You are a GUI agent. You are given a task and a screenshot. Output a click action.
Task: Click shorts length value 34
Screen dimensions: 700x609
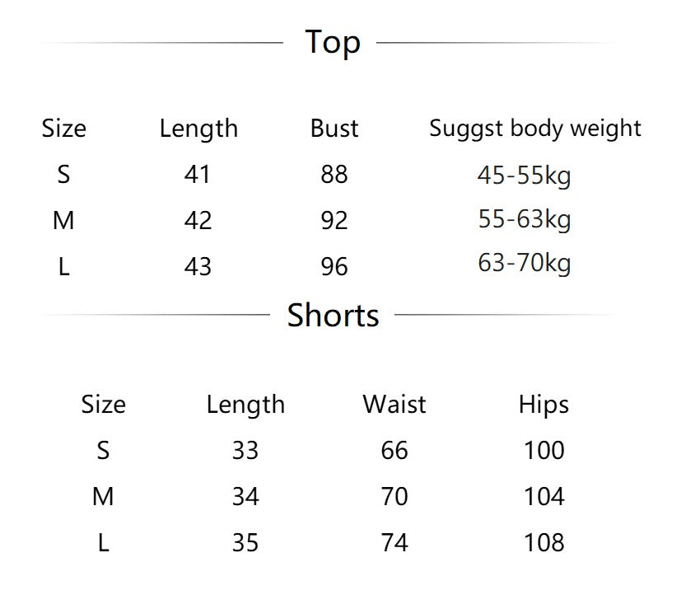coord(245,497)
